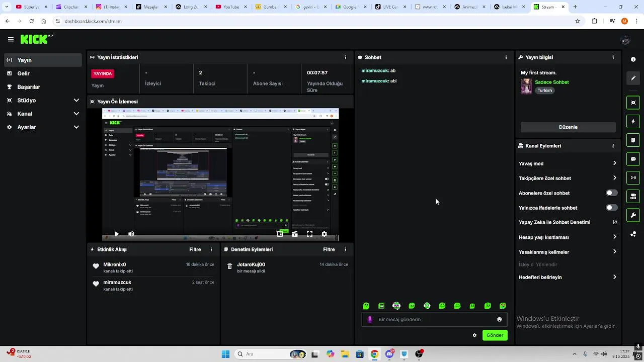
Task: Select Yayın in the left sidebar
Action: pos(43,60)
